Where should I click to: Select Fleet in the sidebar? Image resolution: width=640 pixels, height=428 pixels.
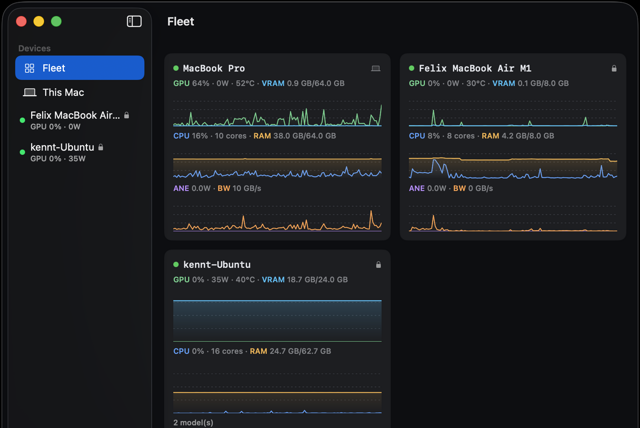80,68
